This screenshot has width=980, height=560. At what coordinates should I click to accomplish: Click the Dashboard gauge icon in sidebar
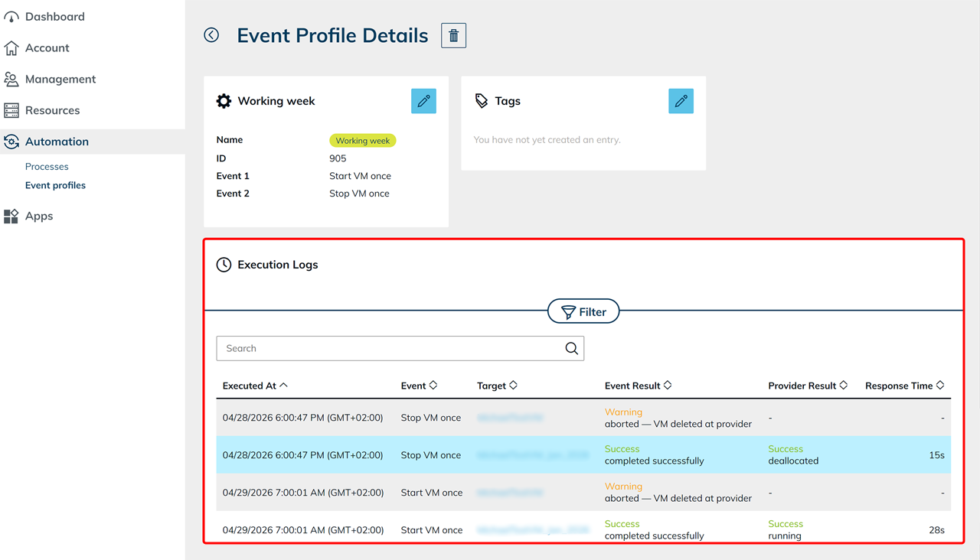(x=11, y=17)
